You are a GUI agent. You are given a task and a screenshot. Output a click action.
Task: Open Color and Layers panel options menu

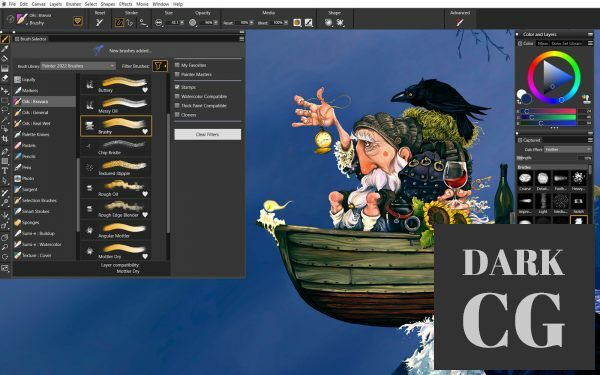click(x=590, y=34)
